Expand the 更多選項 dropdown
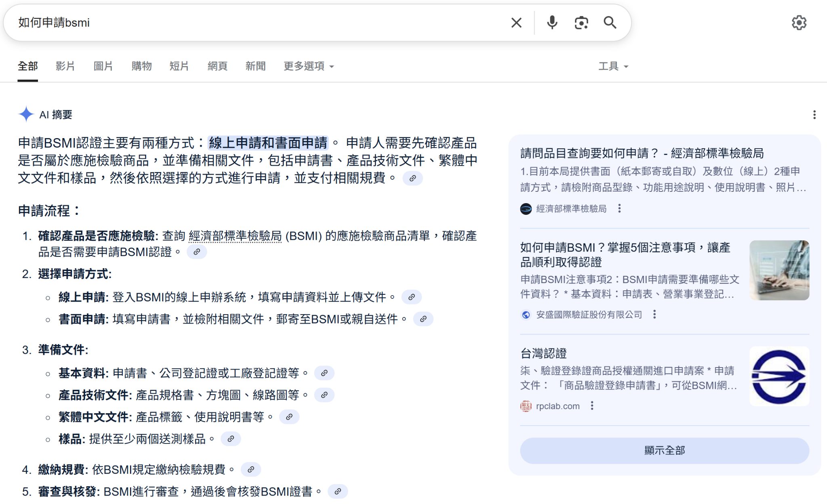This screenshot has width=827, height=504. pyautogui.click(x=309, y=66)
